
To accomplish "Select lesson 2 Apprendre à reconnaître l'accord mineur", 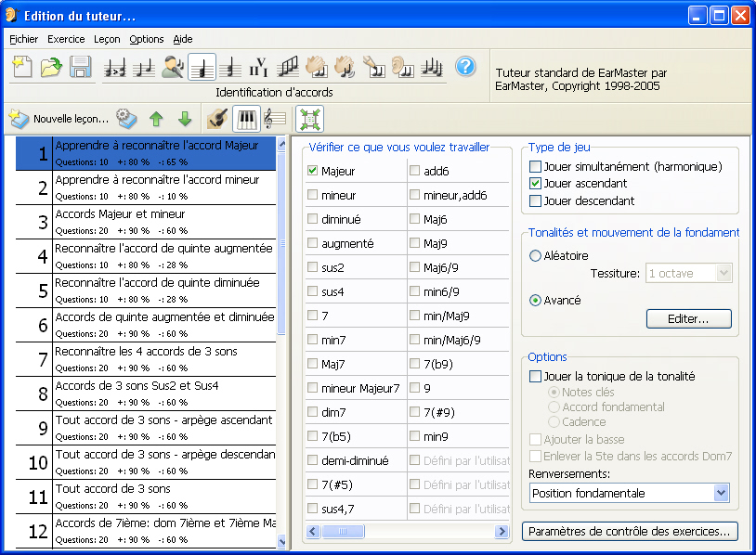I will (146, 187).
